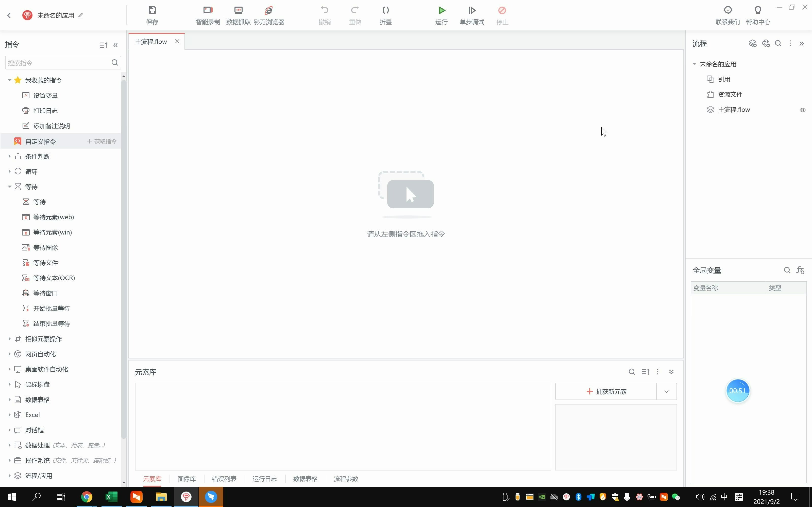Search within the flow panel
Image resolution: width=812 pixels, height=507 pixels.
pos(778,43)
